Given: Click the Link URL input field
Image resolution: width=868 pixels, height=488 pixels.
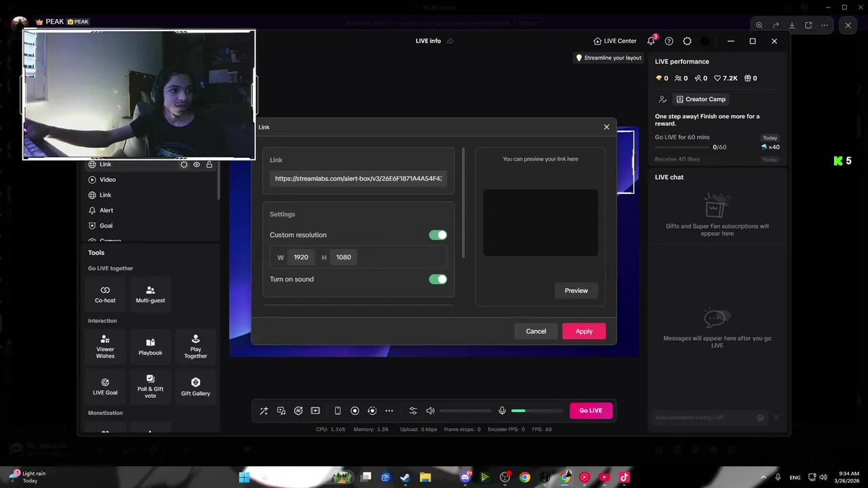Looking at the screenshot, I should click(358, 178).
